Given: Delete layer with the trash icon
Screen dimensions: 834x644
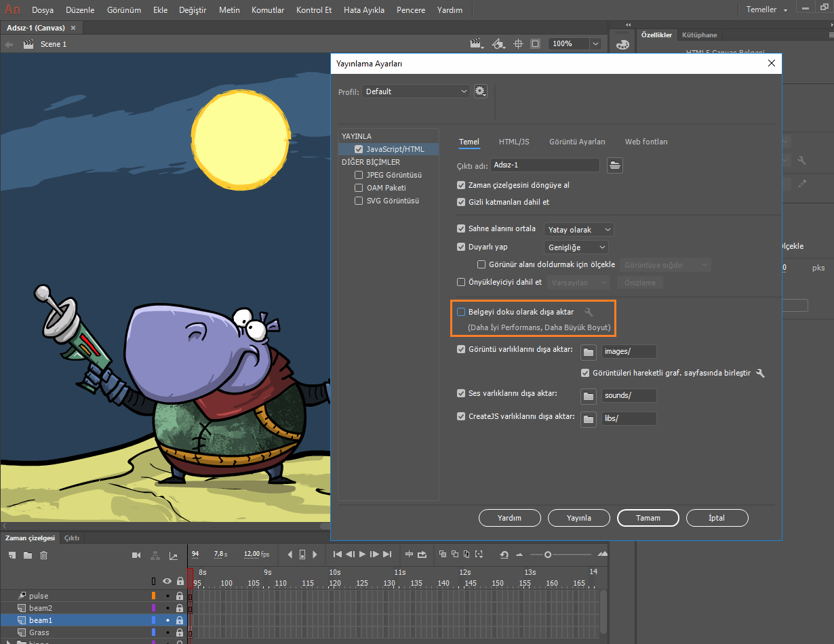Looking at the screenshot, I should (43, 555).
